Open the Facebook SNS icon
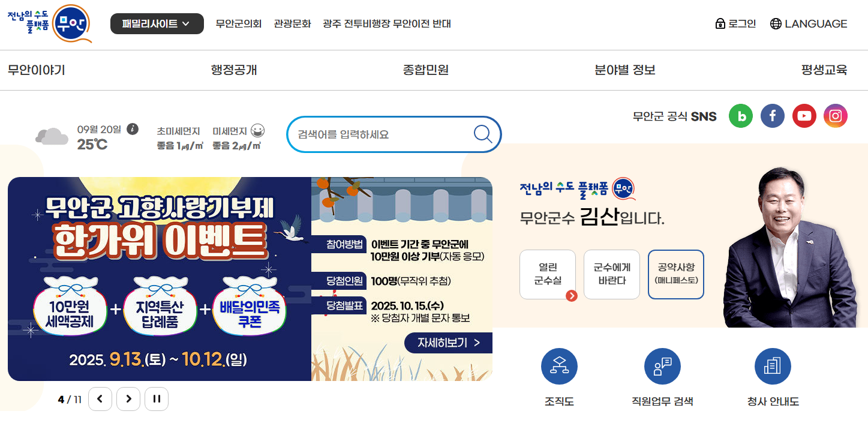 [x=773, y=116]
